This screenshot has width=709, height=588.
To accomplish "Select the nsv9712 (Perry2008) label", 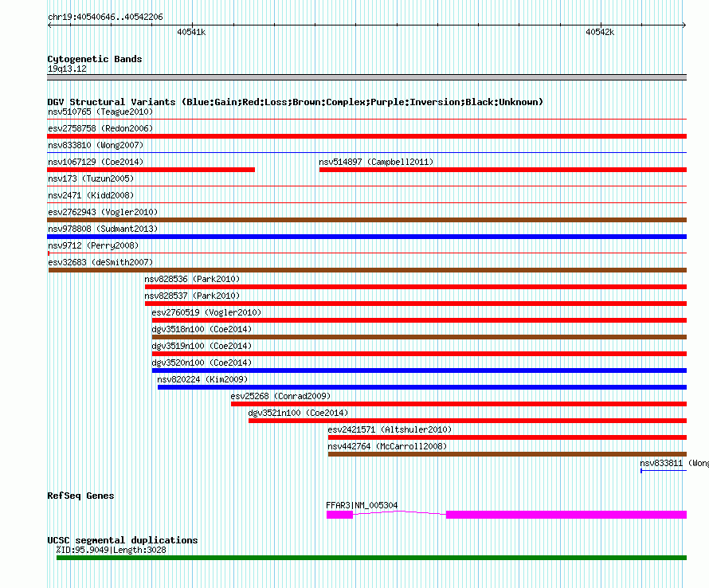I will click(93, 245).
